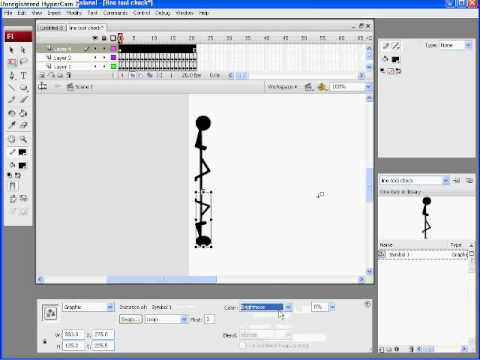Click Edit Symbols icon in edit bar

(x=322, y=87)
